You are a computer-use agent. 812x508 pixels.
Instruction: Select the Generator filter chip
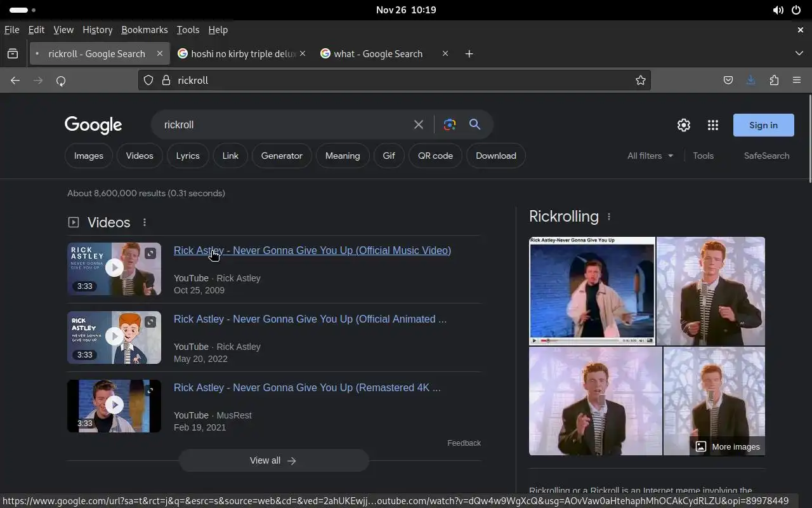(282, 156)
